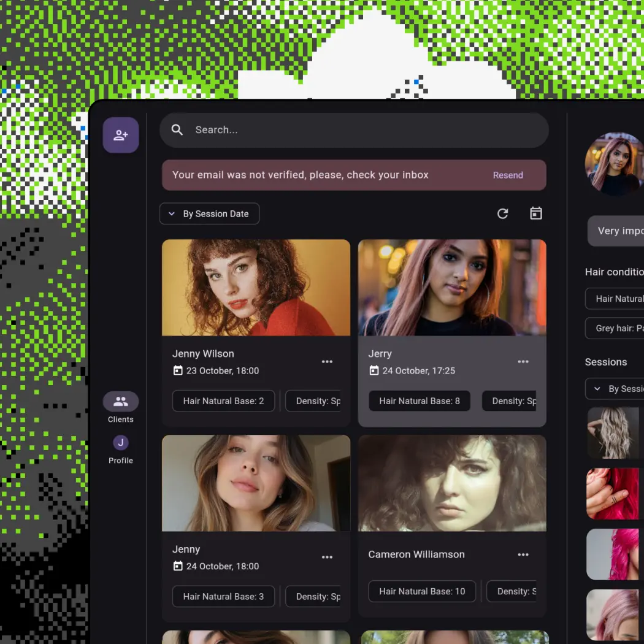This screenshot has width=644, height=644.
Task: Click the search magnifier icon
Action: point(177,130)
